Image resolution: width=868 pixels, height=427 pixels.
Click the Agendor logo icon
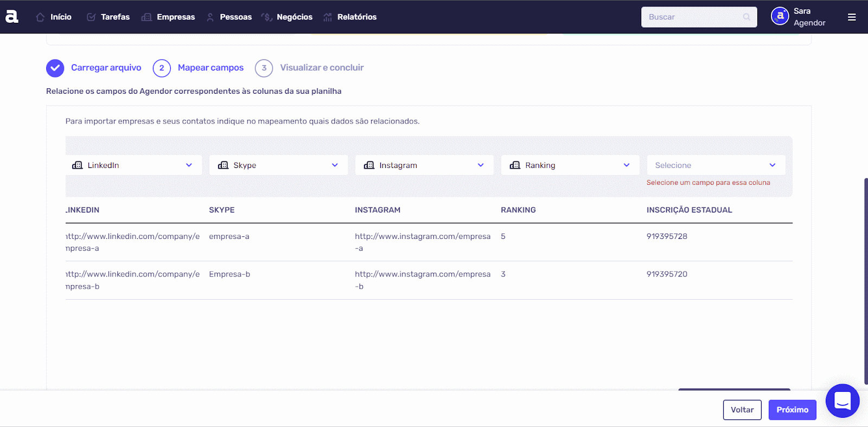click(x=12, y=17)
